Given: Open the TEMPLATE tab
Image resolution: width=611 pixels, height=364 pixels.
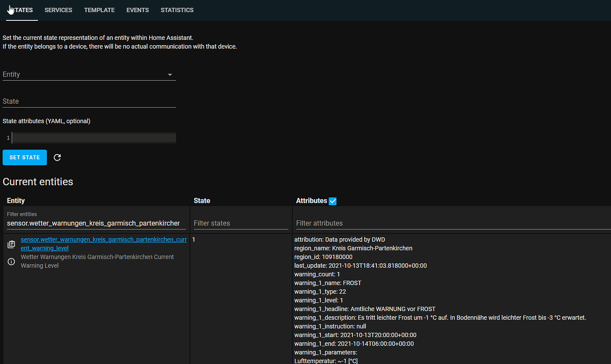Looking at the screenshot, I should [99, 10].
